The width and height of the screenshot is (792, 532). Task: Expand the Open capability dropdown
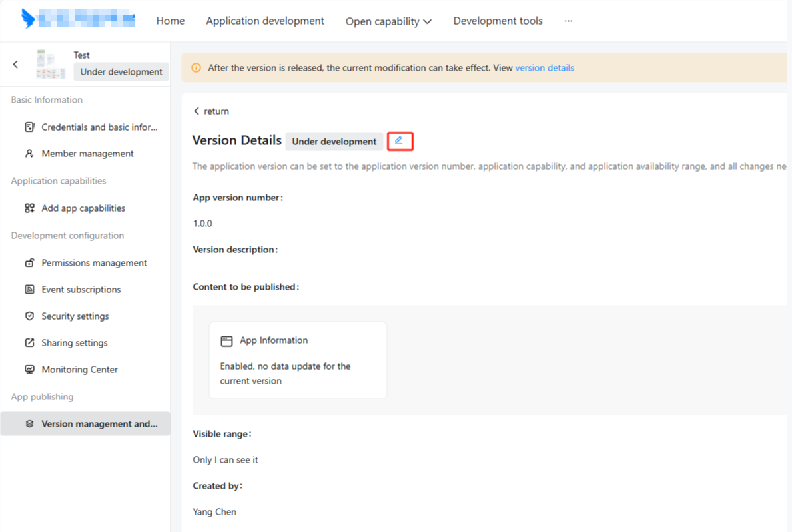coord(388,21)
